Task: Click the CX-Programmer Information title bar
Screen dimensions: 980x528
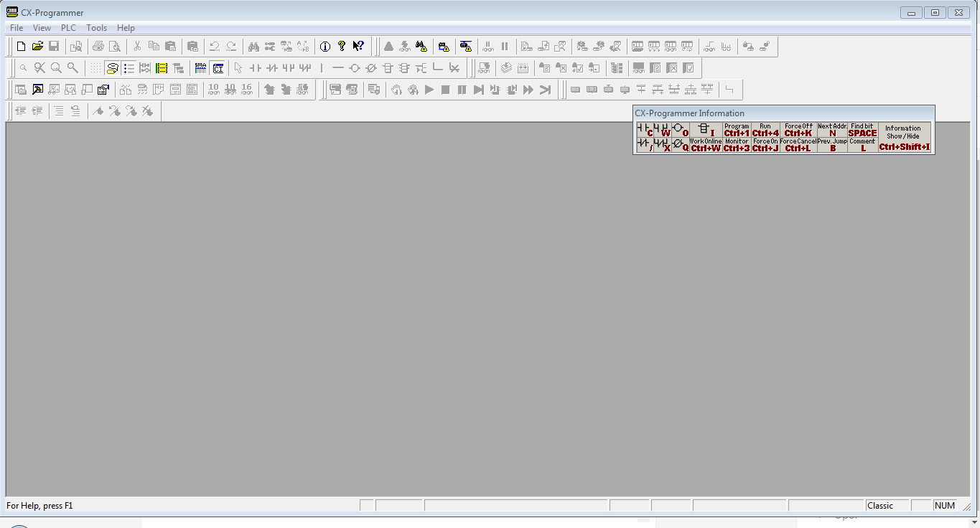Action: pos(783,113)
